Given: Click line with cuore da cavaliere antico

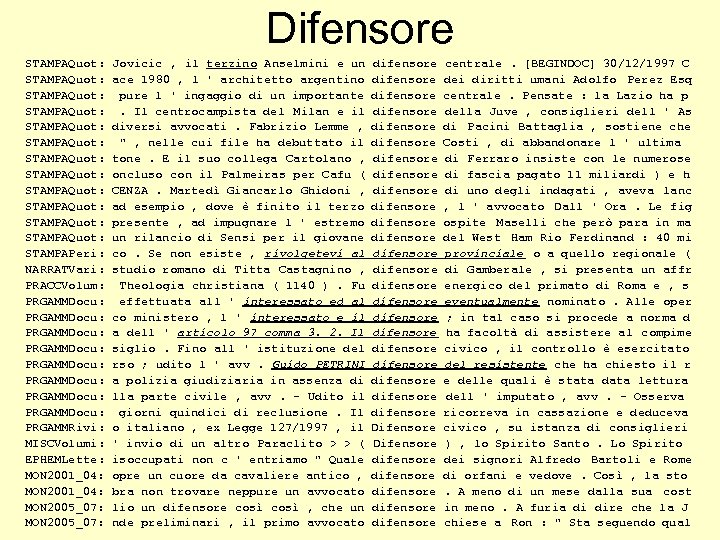Looking at the screenshot, I should point(356,476).
